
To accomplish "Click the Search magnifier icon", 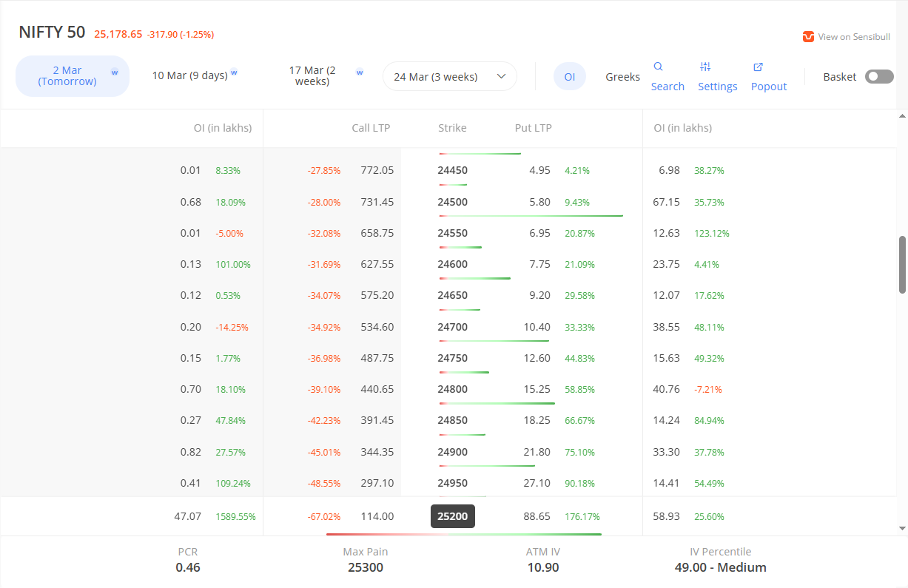I will pos(658,67).
